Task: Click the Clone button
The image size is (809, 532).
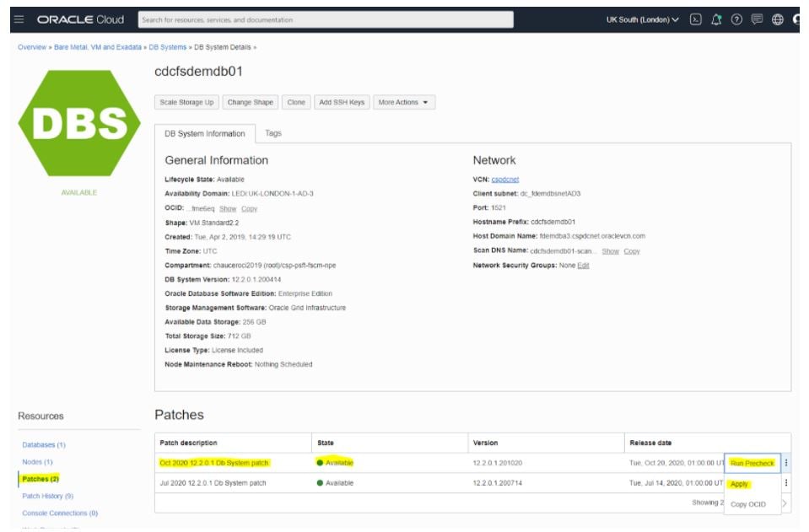Action: (x=296, y=102)
